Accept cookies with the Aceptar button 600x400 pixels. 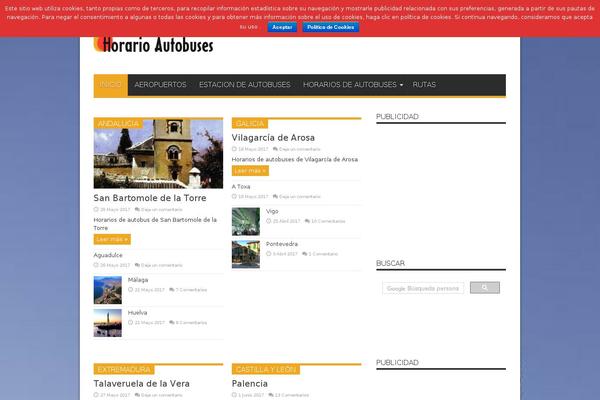(282, 27)
